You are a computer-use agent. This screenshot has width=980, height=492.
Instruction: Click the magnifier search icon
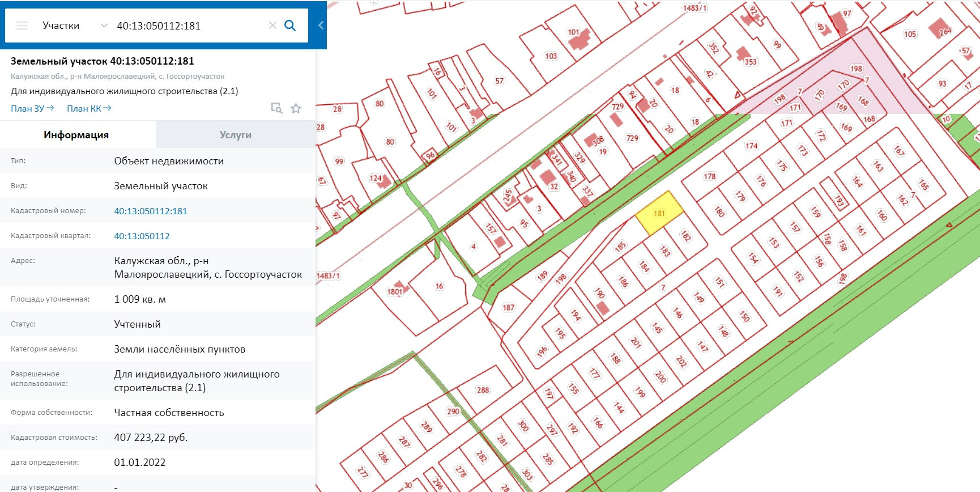[290, 26]
